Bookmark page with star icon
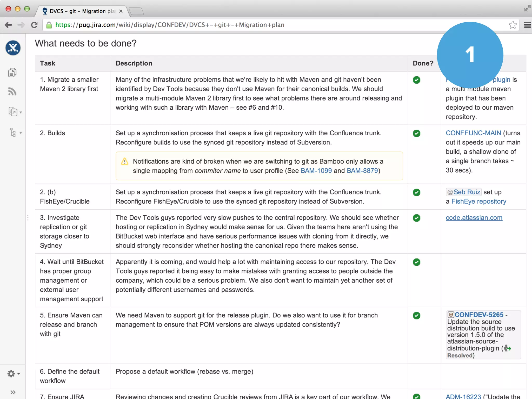The height and width of the screenshot is (399, 532). [x=513, y=25]
